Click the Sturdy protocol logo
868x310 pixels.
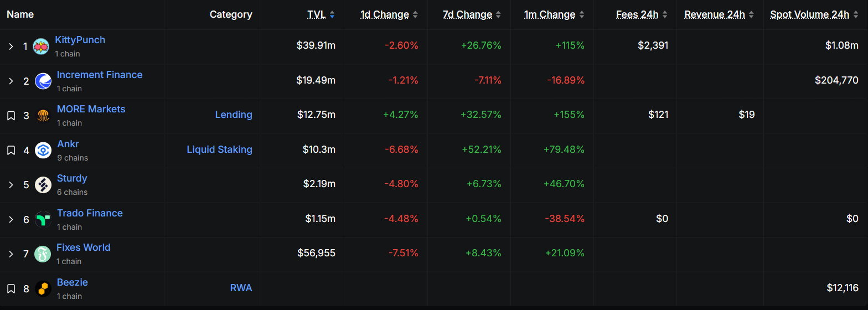click(43, 185)
